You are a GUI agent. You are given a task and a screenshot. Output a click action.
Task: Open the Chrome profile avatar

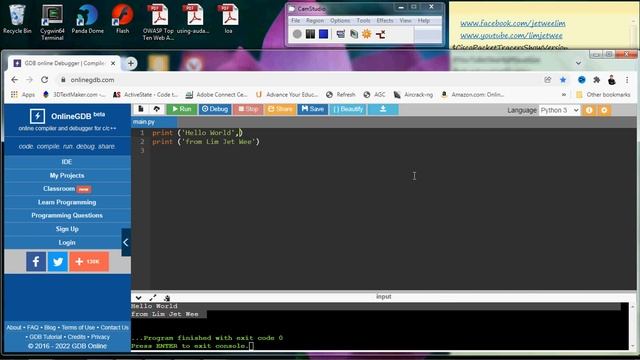click(611, 80)
